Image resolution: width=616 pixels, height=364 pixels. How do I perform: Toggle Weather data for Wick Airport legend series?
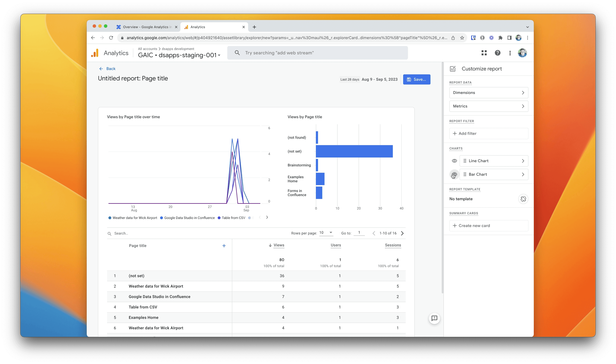pyautogui.click(x=133, y=218)
